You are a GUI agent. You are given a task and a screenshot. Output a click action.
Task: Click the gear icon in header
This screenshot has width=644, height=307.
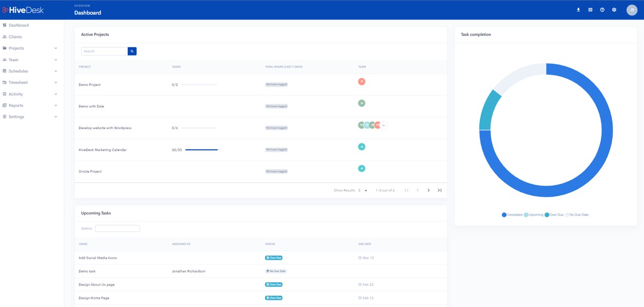pos(614,10)
